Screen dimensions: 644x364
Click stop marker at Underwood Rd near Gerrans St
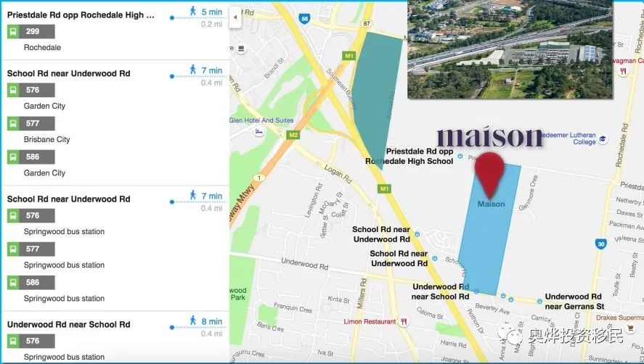(539, 301)
